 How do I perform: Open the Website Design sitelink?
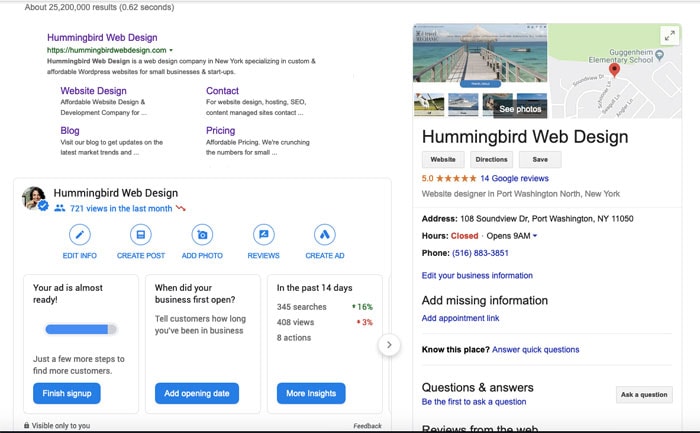[93, 91]
